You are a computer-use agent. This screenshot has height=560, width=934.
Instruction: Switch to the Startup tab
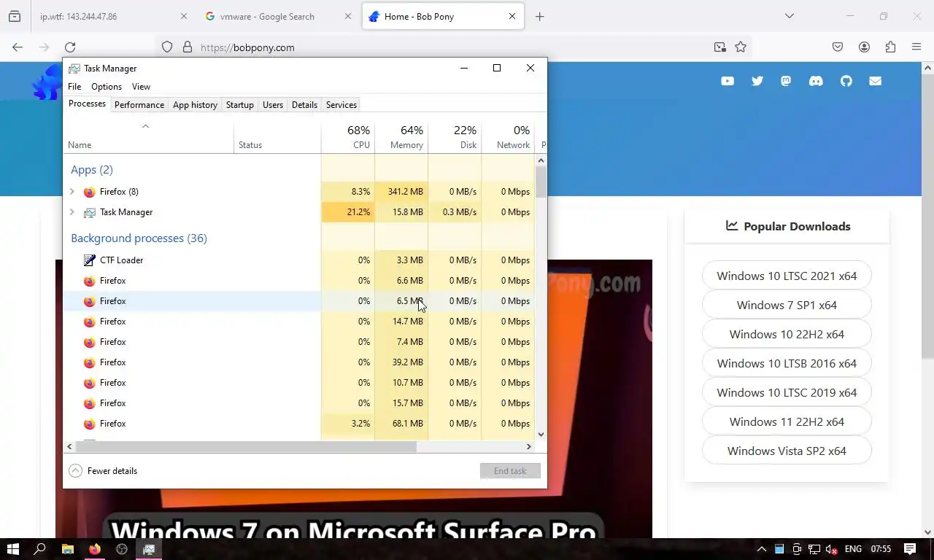pos(240,105)
